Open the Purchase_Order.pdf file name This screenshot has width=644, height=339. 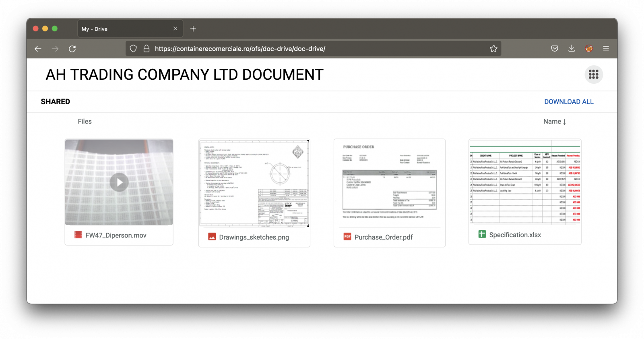coord(383,237)
